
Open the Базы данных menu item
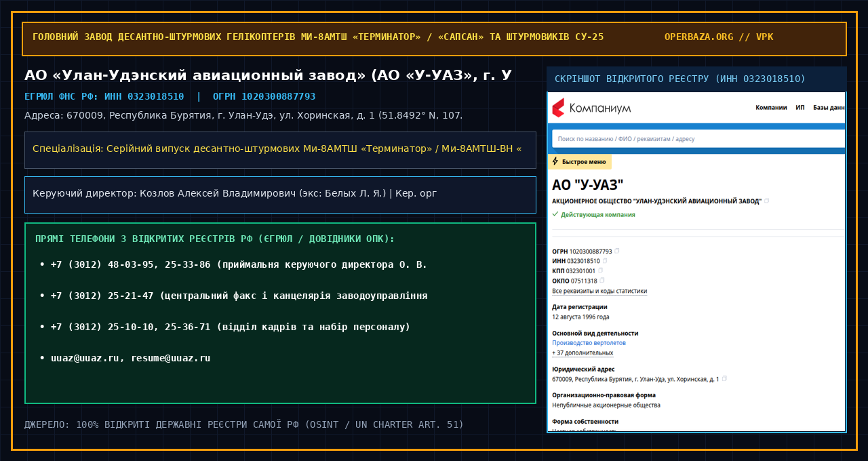(829, 108)
